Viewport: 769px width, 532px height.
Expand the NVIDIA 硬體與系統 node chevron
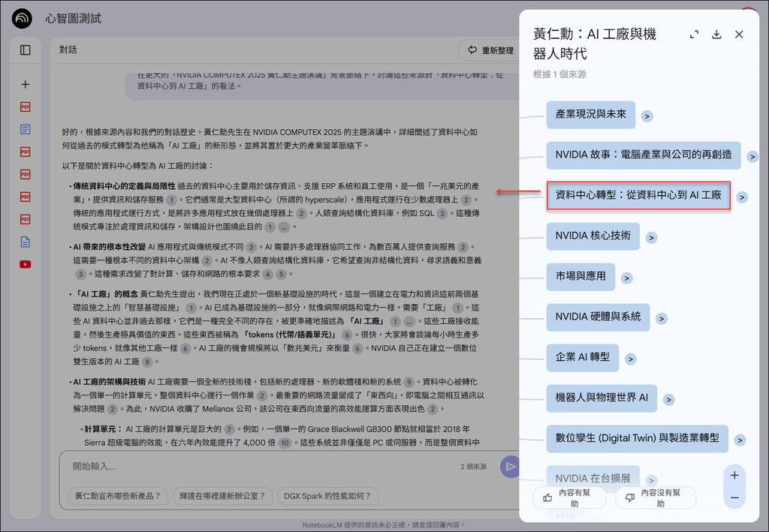pyautogui.click(x=662, y=318)
